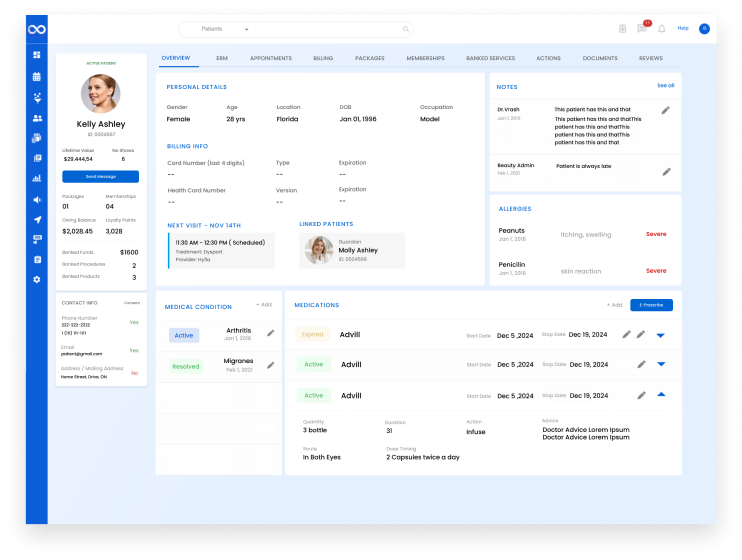Open the next visit 11:30 AM appointment card

(221, 250)
